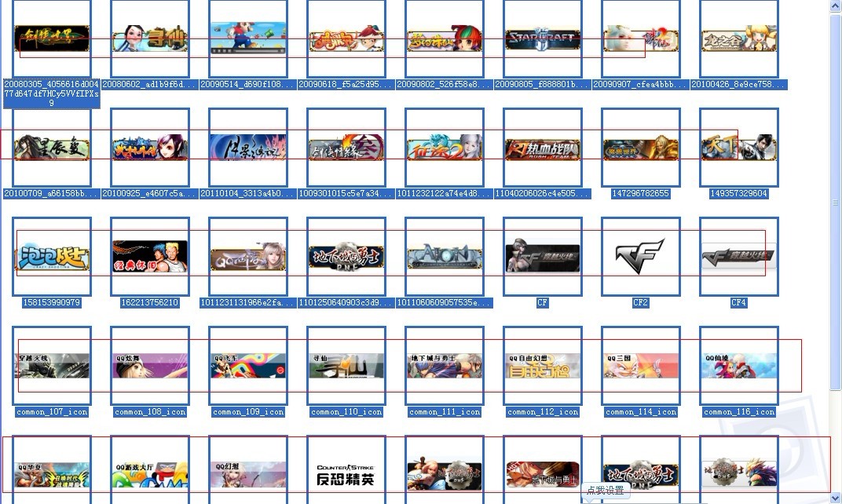Click the vertical scrollbar down arrow
Viewport: 842px width, 504px height.
point(836,498)
